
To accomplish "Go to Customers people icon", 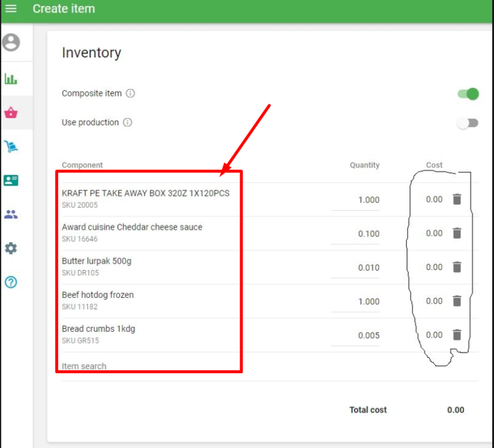I will tap(11, 214).
